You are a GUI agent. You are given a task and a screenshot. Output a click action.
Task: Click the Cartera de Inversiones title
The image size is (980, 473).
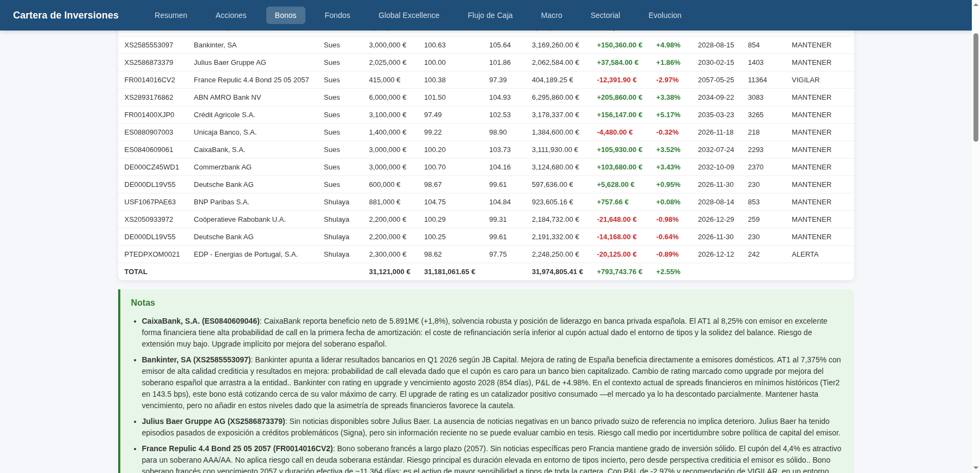(66, 15)
